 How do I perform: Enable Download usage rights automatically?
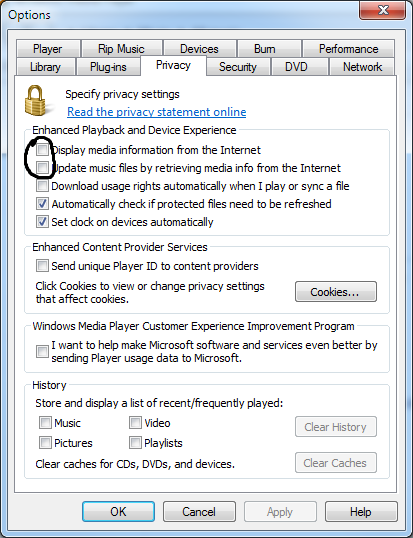pyautogui.click(x=43, y=186)
